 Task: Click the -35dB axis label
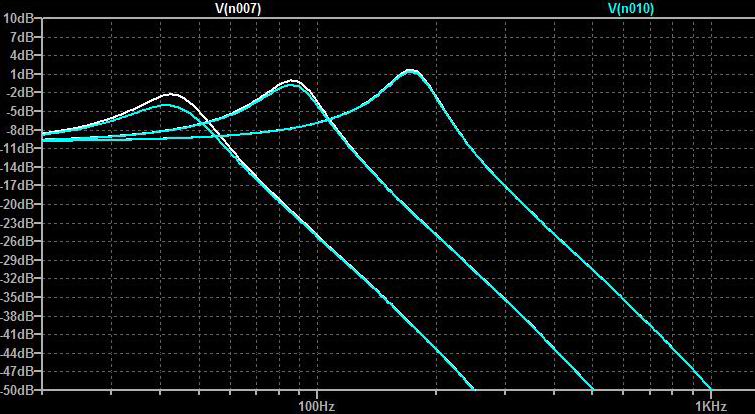coord(18,298)
